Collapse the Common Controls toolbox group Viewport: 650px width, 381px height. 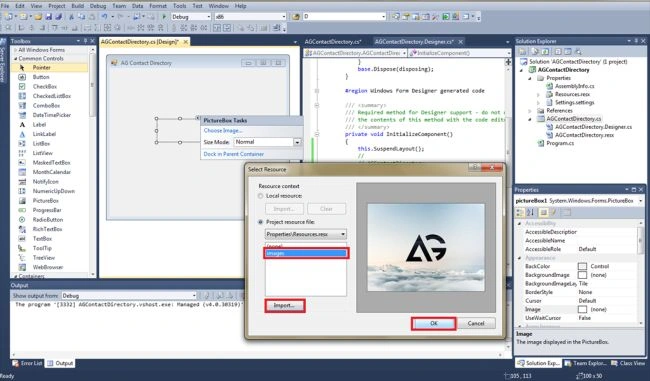point(16,58)
